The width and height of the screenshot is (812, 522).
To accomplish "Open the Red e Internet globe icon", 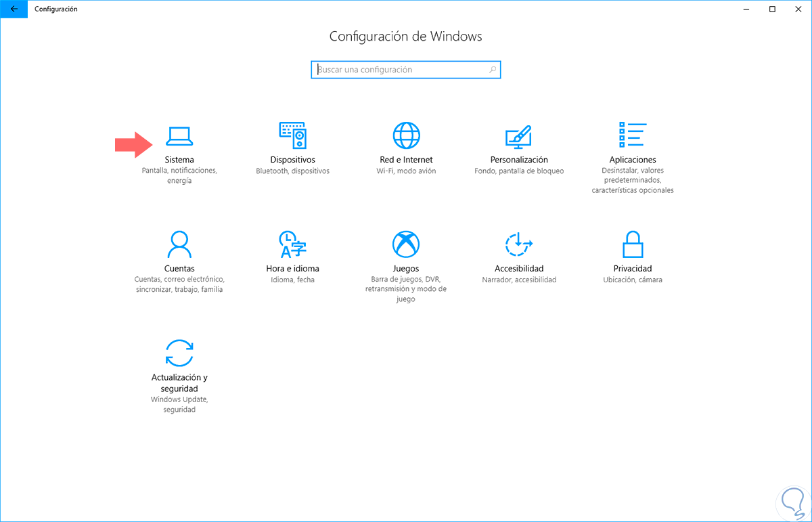I will pos(406,135).
